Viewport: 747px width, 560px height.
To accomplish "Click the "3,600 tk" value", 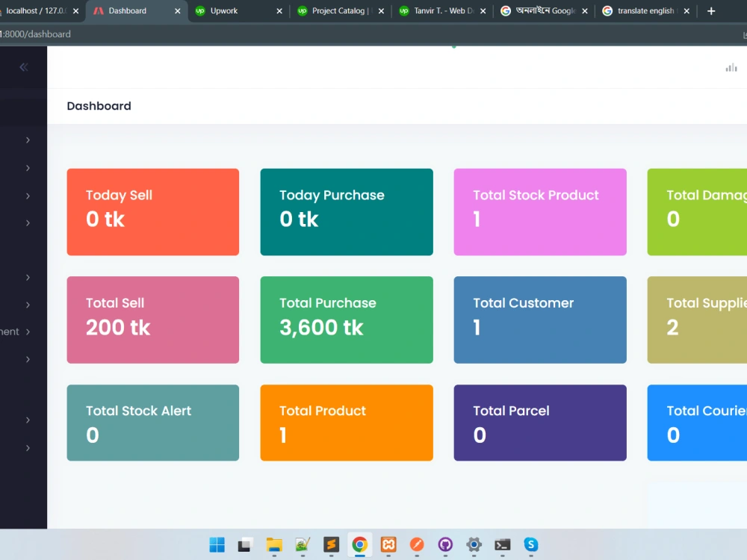I will (321, 328).
